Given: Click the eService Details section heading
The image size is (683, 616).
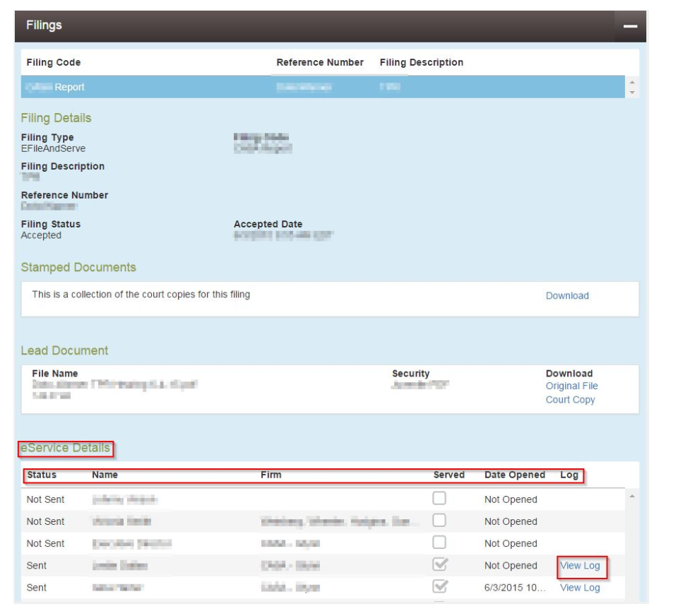Looking at the screenshot, I should click(66, 448).
